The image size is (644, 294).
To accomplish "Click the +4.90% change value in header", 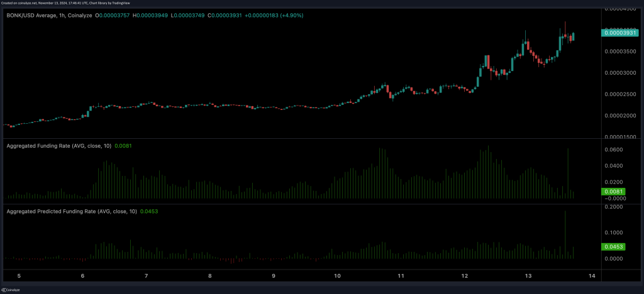I will click(x=291, y=15).
